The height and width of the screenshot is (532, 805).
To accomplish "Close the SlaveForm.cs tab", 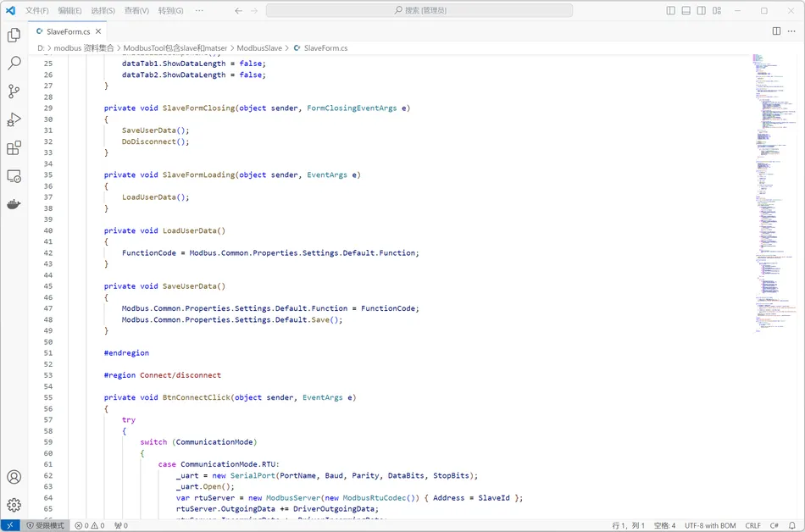I will pos(98,31).
